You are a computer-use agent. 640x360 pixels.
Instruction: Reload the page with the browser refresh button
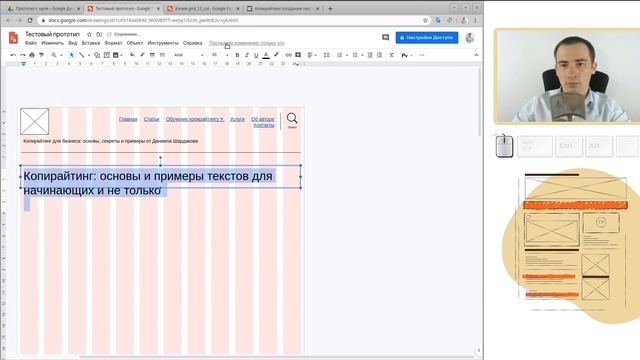pos(30,20)
